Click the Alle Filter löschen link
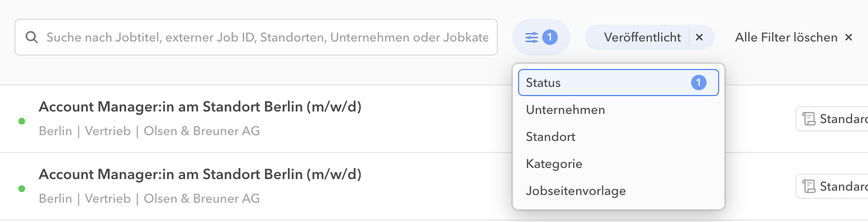The width and height of the screenshot is (868, 222). click(x=786, y=37)
